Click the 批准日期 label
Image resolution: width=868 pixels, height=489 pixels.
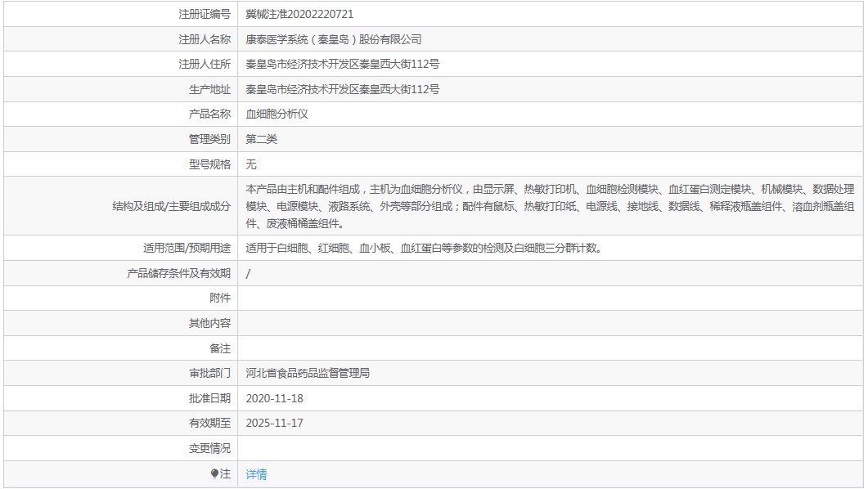point(209,398)
